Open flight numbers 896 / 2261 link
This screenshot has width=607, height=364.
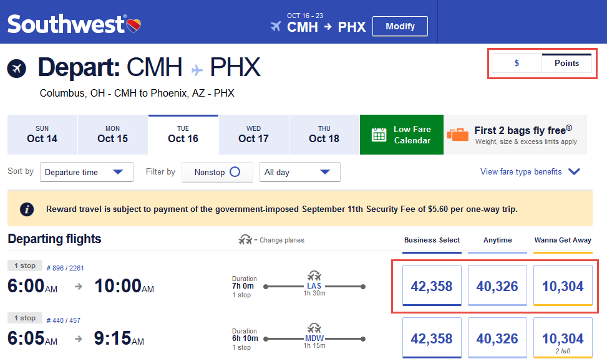click(x=65, y=268)
